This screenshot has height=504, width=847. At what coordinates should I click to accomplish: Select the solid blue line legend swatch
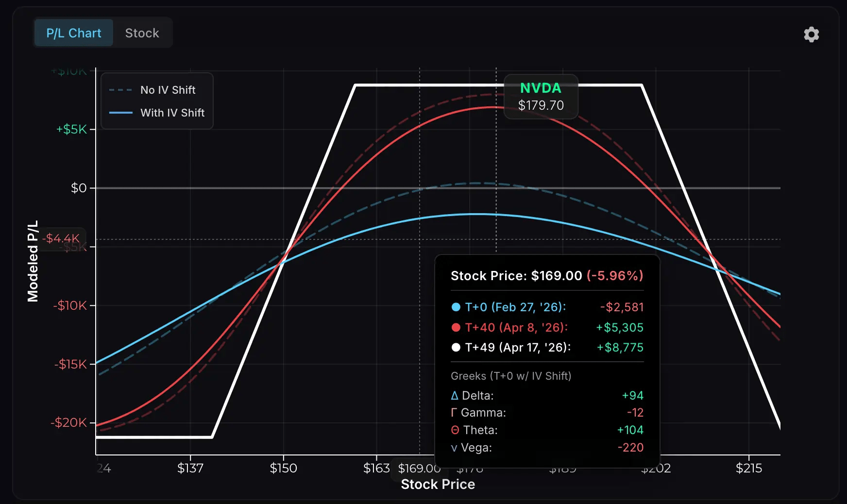coord(120,113)
